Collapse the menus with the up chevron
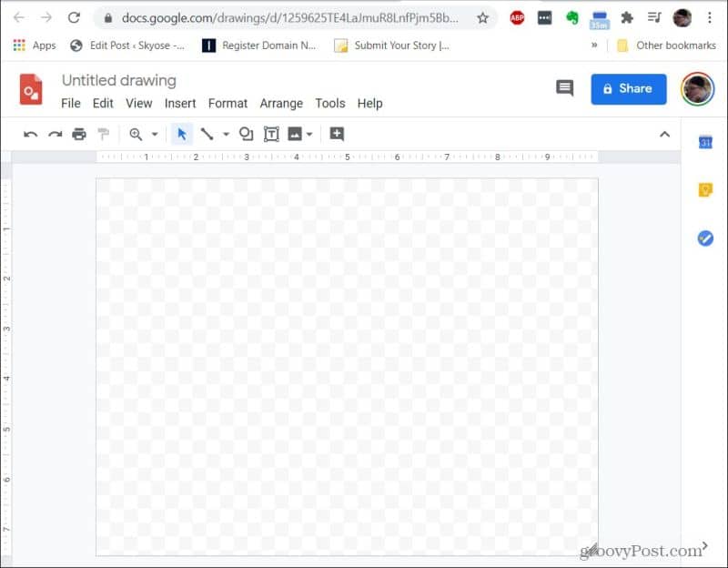728x568 pixels. click(664, 134)
